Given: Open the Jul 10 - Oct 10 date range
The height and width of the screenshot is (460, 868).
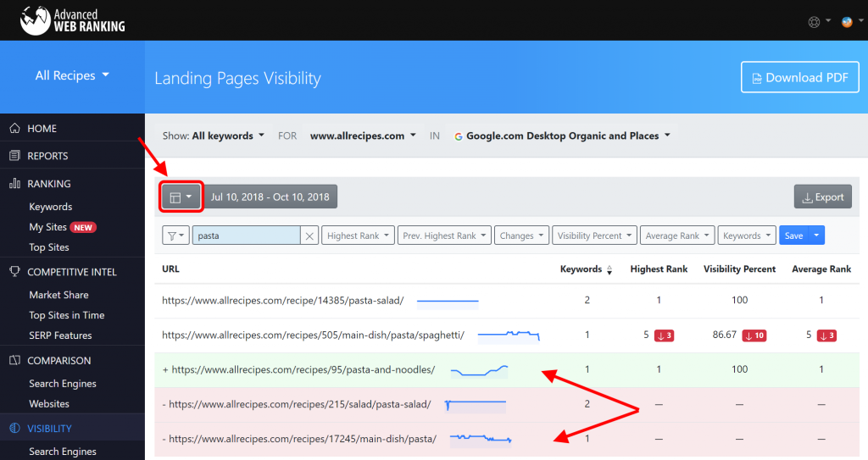Looking at the screenshot, I should click(270, 197).
